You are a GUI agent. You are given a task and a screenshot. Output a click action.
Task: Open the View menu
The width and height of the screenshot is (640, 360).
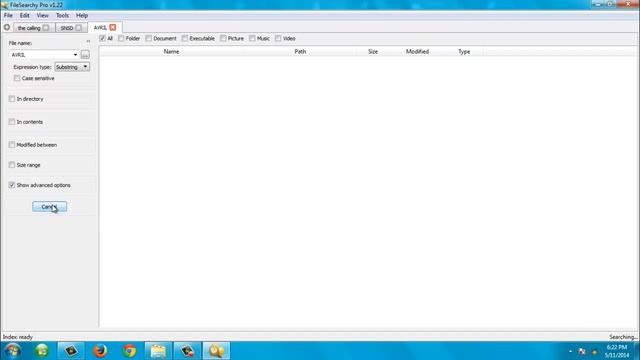click(x=42, y=15)
